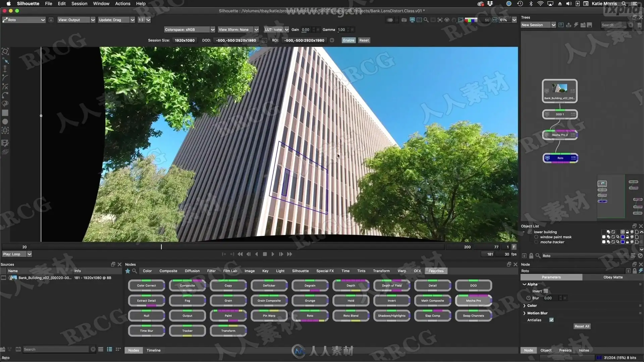644x362 pixels.
Task: Click the timeline scrub bar playhead
Action: (x=161, y=247)
